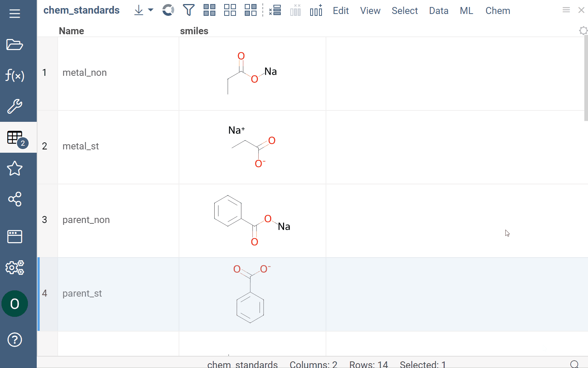This screenshot has height=368, width=588.
Task: Expand the view hamburger menu near close
Action: coord(566,10)
